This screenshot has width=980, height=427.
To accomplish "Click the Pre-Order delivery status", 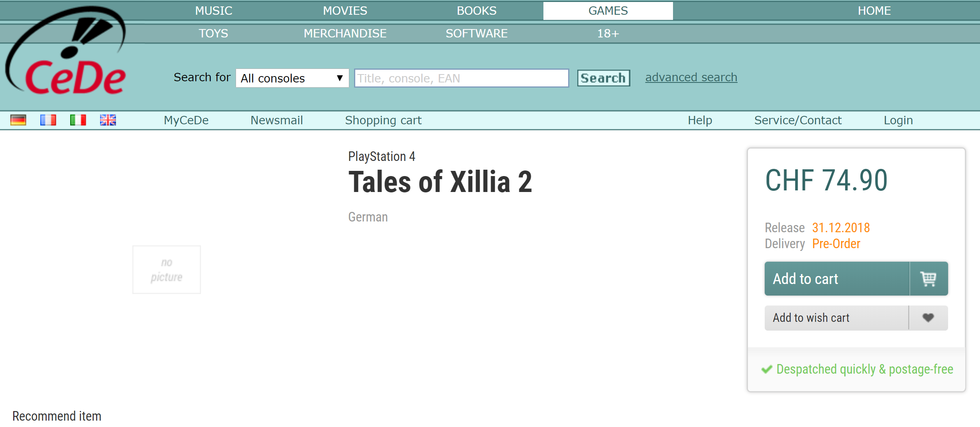I will pyautogui.click(x=836, y=244).
